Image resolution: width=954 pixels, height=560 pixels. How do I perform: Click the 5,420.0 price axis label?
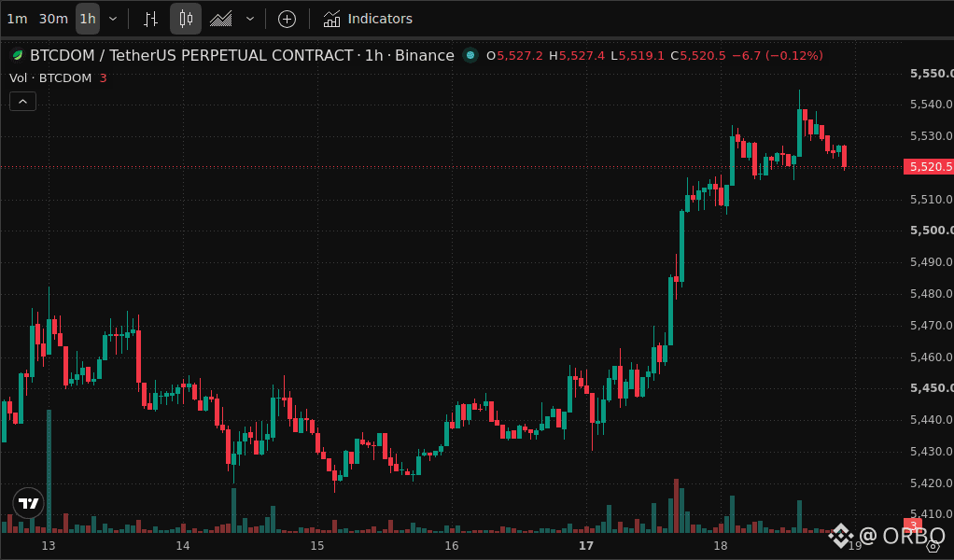pos(932,483)
